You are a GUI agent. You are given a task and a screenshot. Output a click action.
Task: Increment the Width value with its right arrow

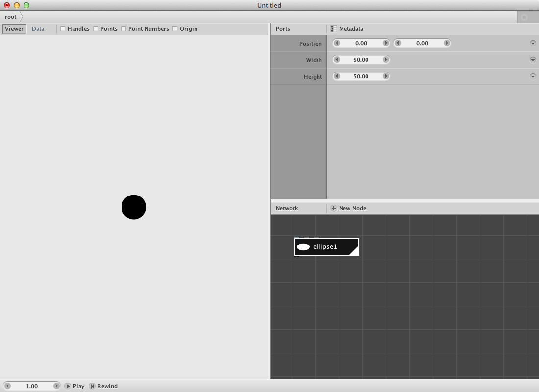[x=386, y=59]
